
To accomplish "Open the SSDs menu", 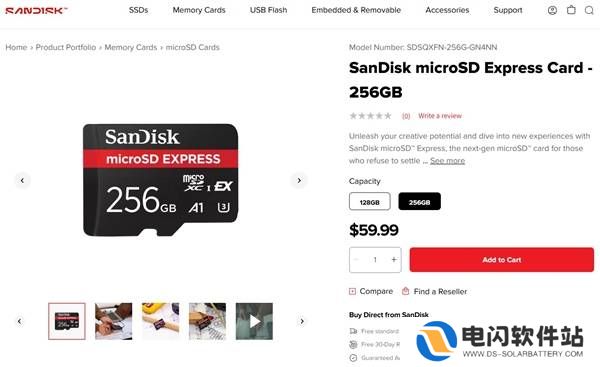I will click(139, 10).
